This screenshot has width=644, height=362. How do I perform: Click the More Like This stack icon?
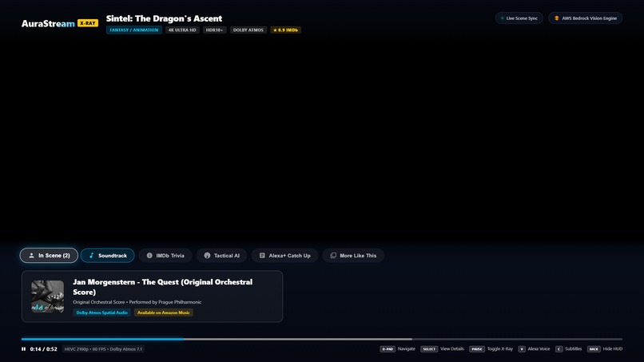[333, 256]
